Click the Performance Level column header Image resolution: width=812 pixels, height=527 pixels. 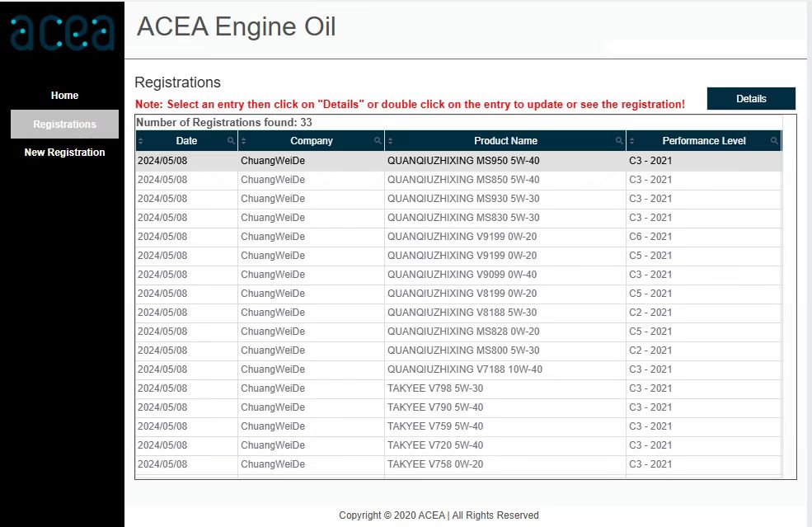704,141
